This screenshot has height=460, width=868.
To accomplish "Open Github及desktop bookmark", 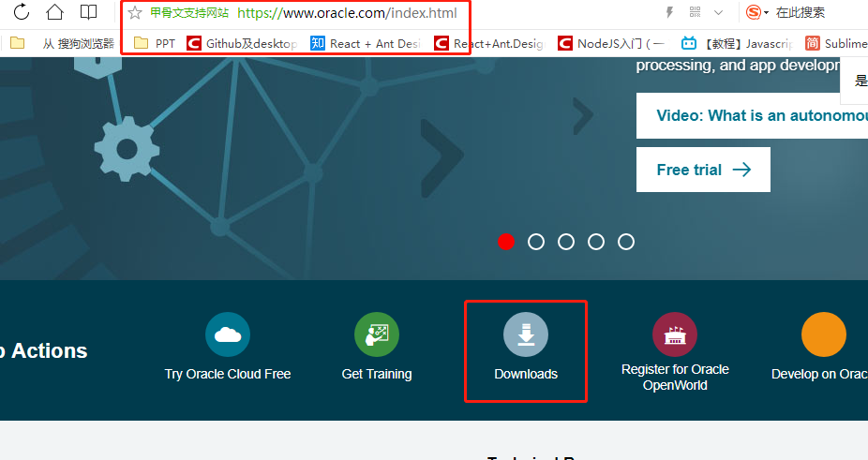I will click(242, 43).
